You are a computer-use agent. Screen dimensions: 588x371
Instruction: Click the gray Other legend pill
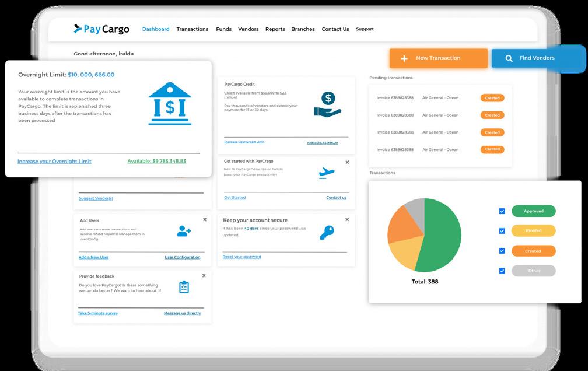[534, 271]
